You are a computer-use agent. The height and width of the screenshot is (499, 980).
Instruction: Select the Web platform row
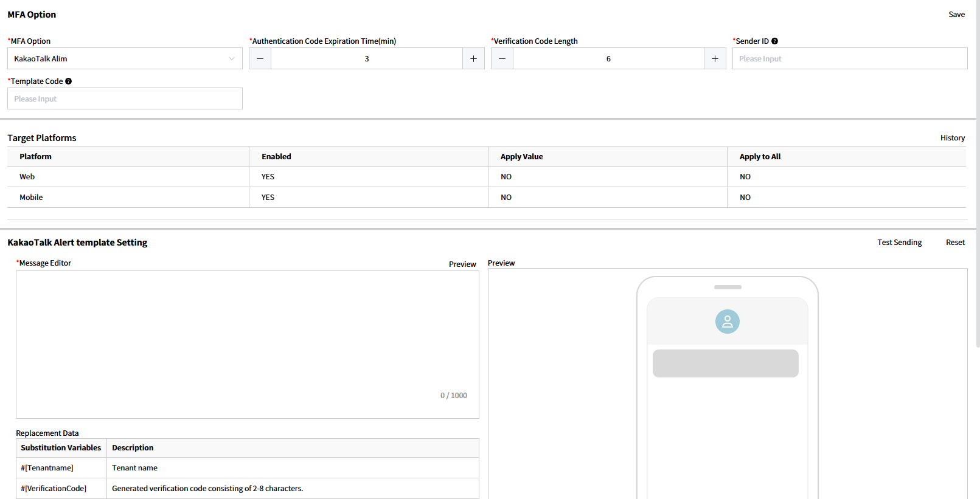[27, 177]
